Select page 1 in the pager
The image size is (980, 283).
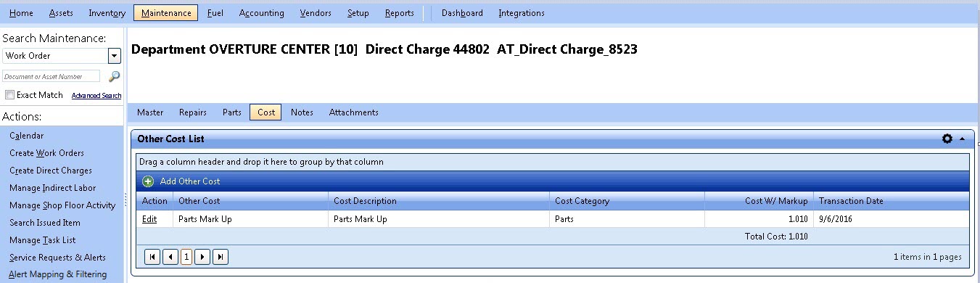point(186,257)
